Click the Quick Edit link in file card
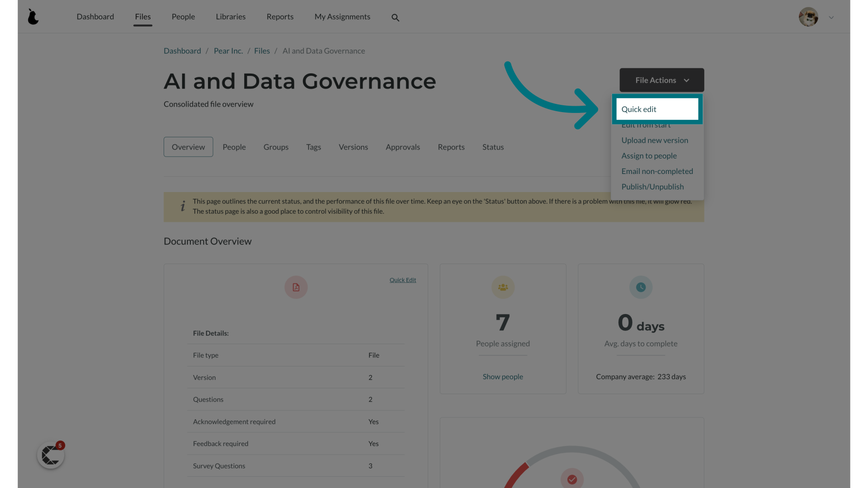Screen dimensions: 868x488 (403, 280)
